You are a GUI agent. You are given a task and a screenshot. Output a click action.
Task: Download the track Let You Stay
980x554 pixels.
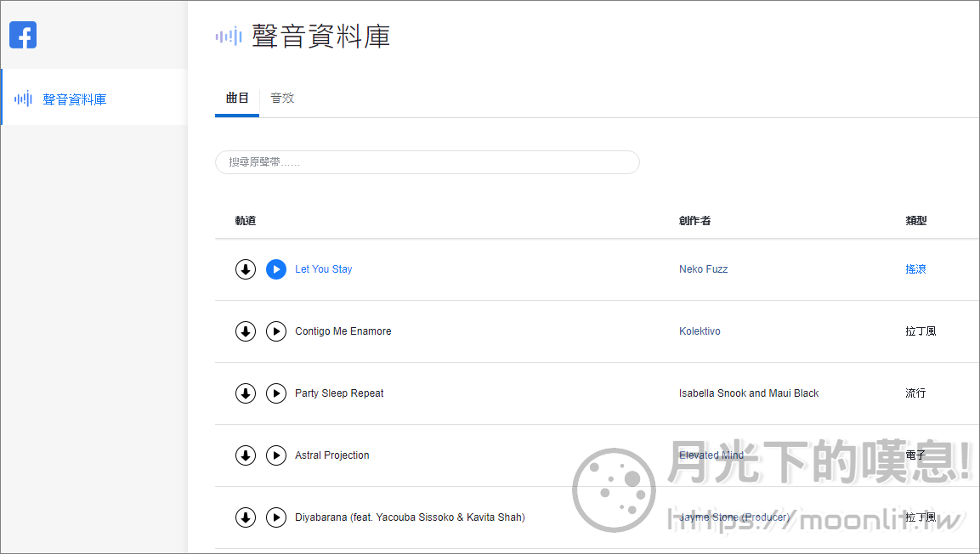click(246, 269)
